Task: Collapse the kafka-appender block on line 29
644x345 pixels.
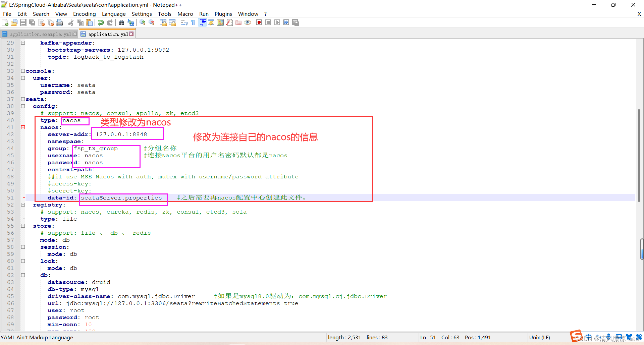Action: 23,43
